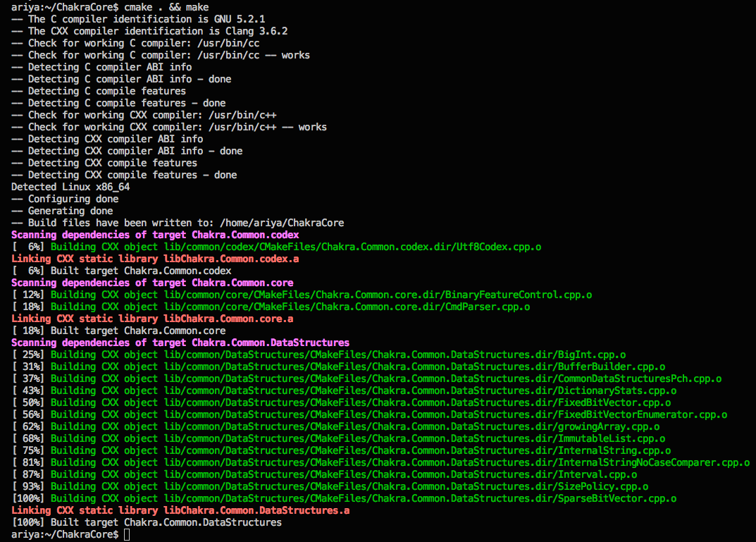
Task: Click the InternalStringNoCaseComparer.cpp.o build line
Action: (x=381, y=462)
